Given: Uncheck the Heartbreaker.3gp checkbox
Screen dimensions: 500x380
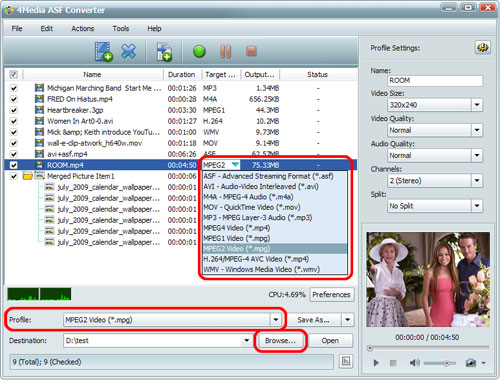Looking at the screenshot, I should coord(14,110).
